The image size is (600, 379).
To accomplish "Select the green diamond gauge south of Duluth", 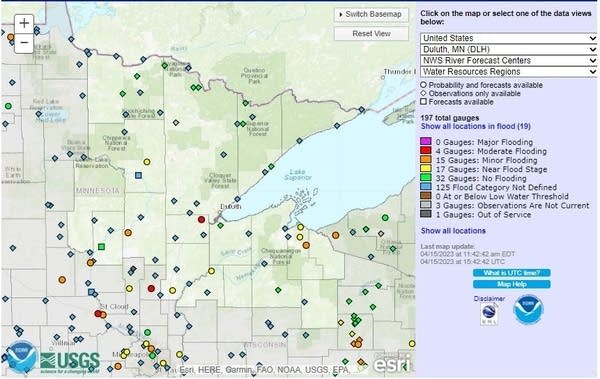I will click(220, 225).
